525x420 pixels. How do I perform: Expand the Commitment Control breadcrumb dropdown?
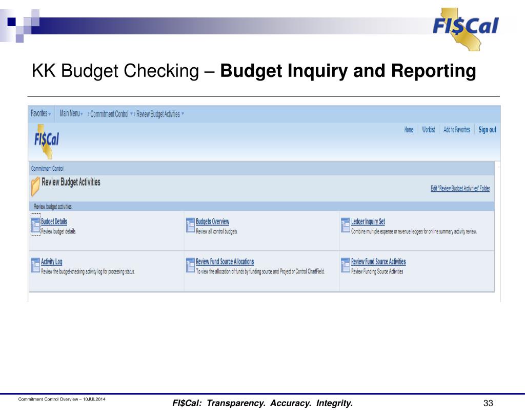pyautogui.click(x=131, y=114)
